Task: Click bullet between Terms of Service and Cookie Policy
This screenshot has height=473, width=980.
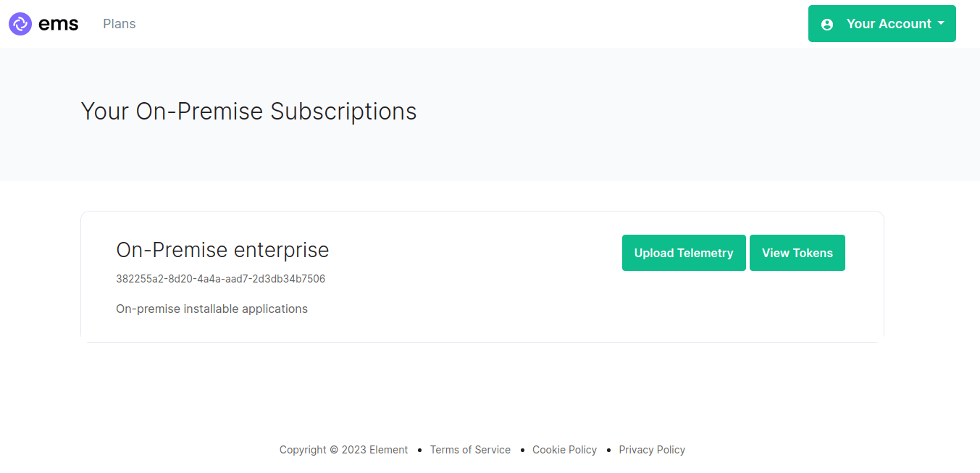Action: click(x=522, y=451)
